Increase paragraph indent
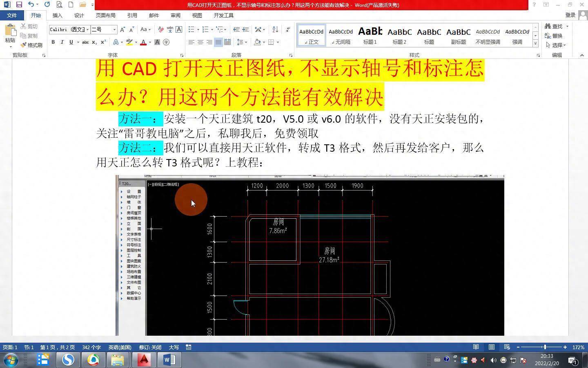588x368 pixels. 245,29
